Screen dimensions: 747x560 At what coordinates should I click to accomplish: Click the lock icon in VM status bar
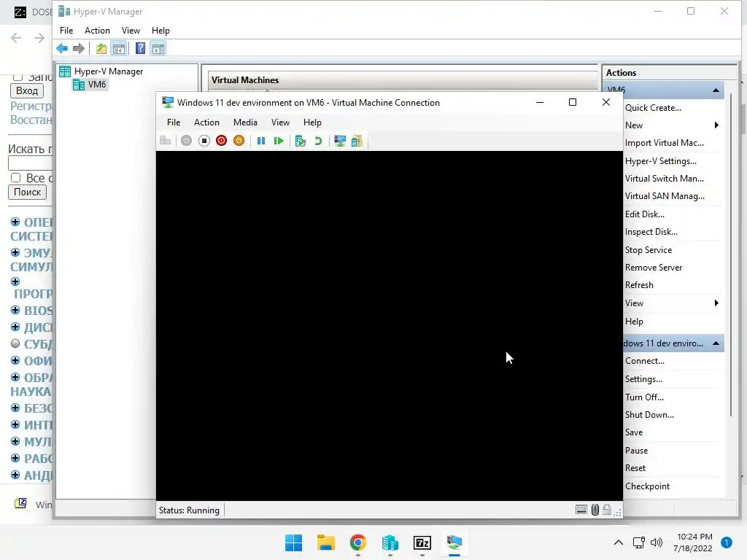pyautogui.click(x=606, y=510)
